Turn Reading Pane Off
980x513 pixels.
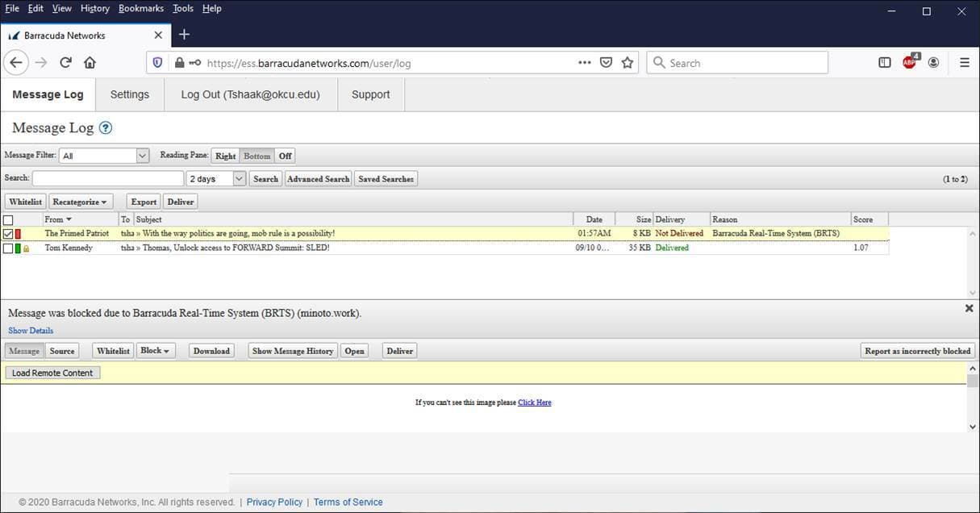(x=285, y=156)
